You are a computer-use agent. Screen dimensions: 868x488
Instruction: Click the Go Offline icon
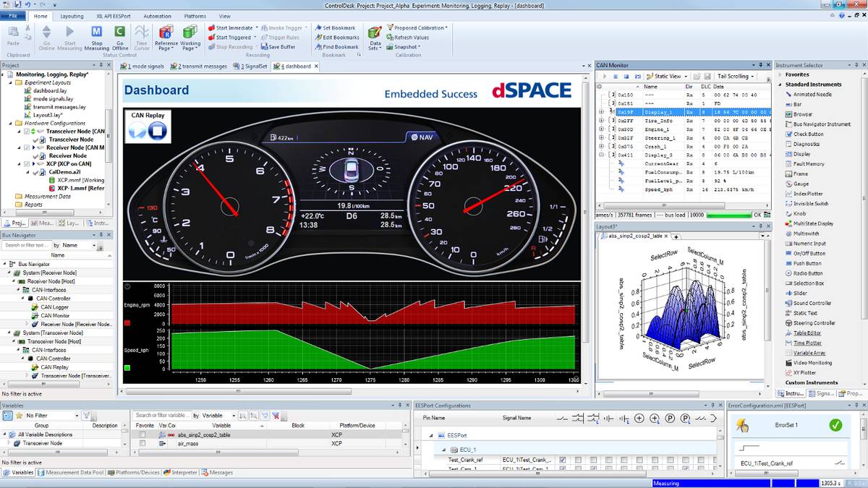point(120,32)
